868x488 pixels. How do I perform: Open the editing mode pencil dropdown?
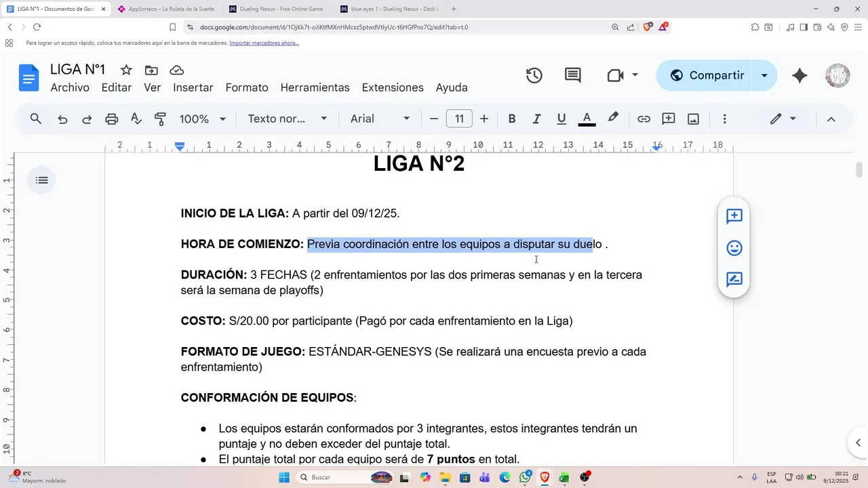(x=783, y=119)
